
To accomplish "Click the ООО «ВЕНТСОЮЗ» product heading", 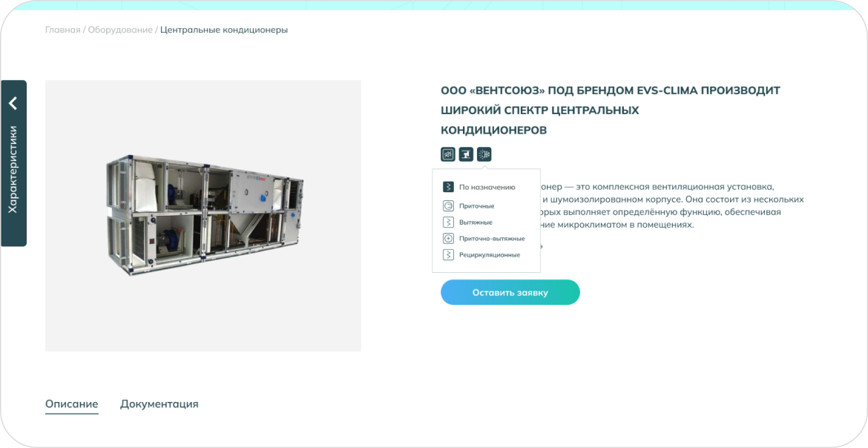I will (x=610, y=111).
